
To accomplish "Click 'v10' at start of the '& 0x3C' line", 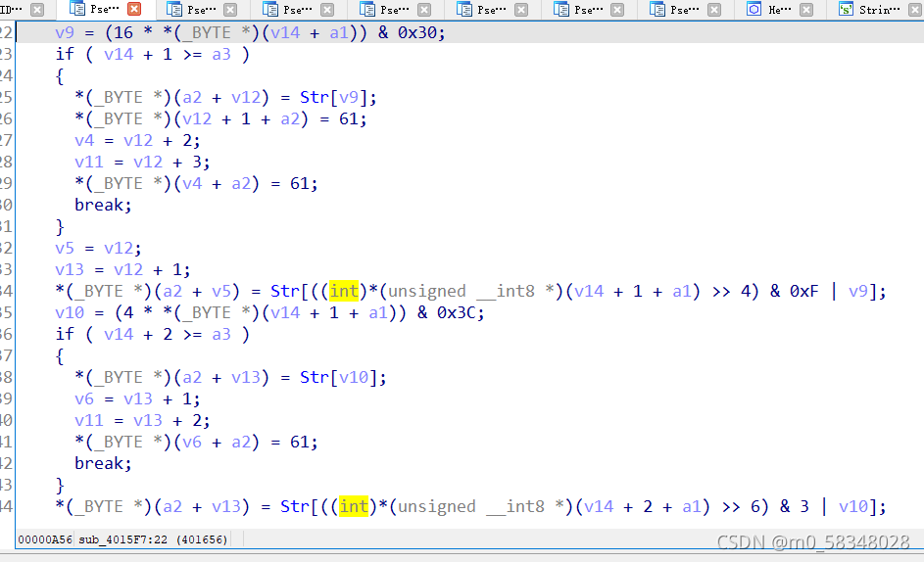I will click(70, 312).
